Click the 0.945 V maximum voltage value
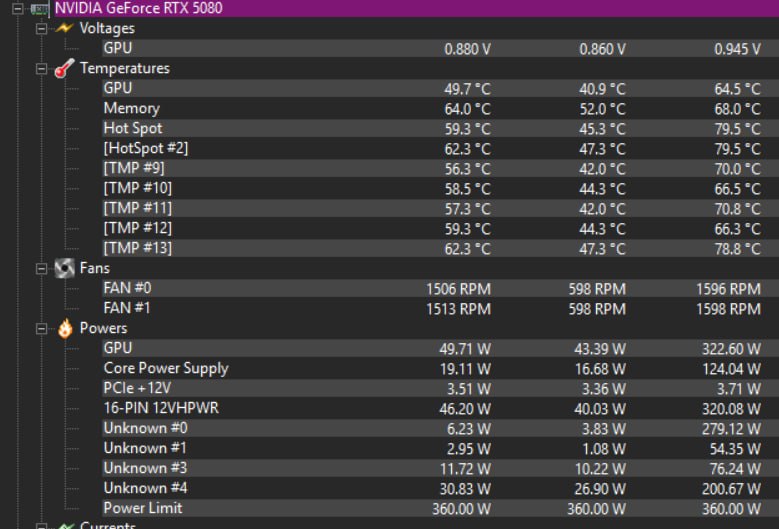The width and height of the screenshot is (779, 529). click(x=737, y=49)
